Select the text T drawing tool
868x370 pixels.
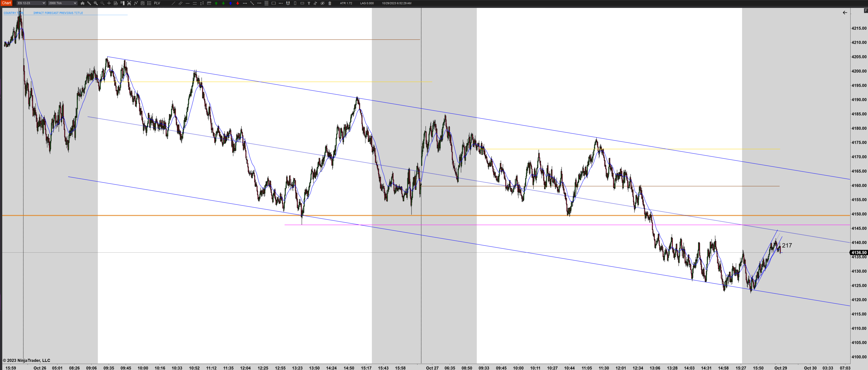click(x=309, y=3)
